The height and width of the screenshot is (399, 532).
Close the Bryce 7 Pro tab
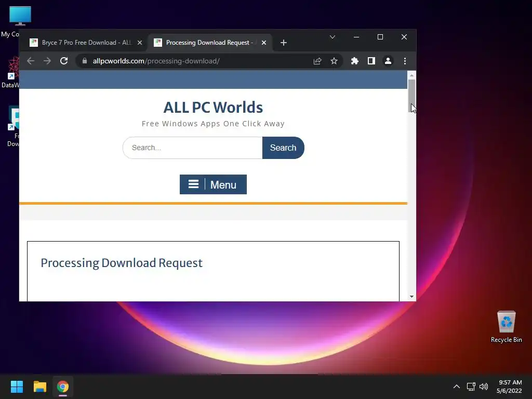tap(139, 43)
